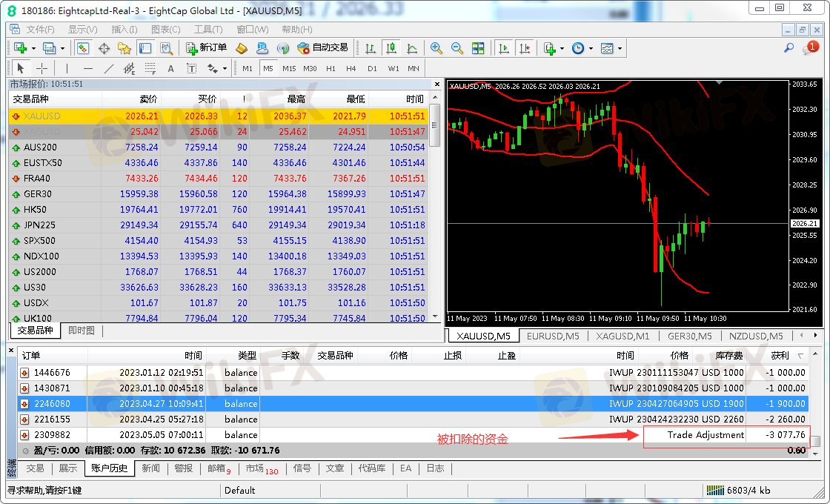Toggle the Market Watch window icon

point(82,48)
